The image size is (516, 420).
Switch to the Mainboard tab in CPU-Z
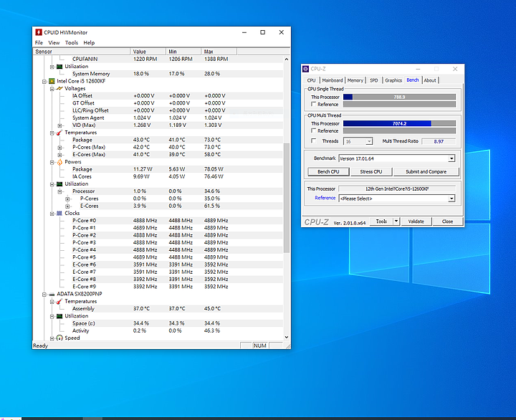333,80
